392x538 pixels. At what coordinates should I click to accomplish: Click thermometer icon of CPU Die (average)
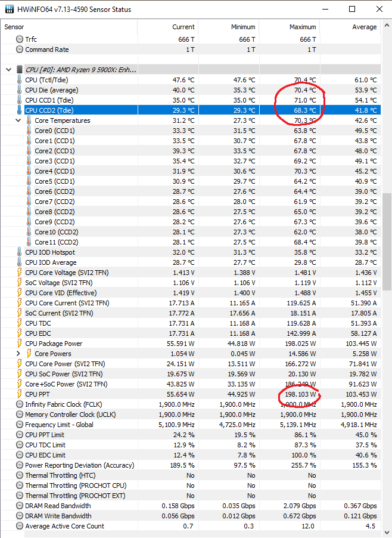(x=19, y=90)
